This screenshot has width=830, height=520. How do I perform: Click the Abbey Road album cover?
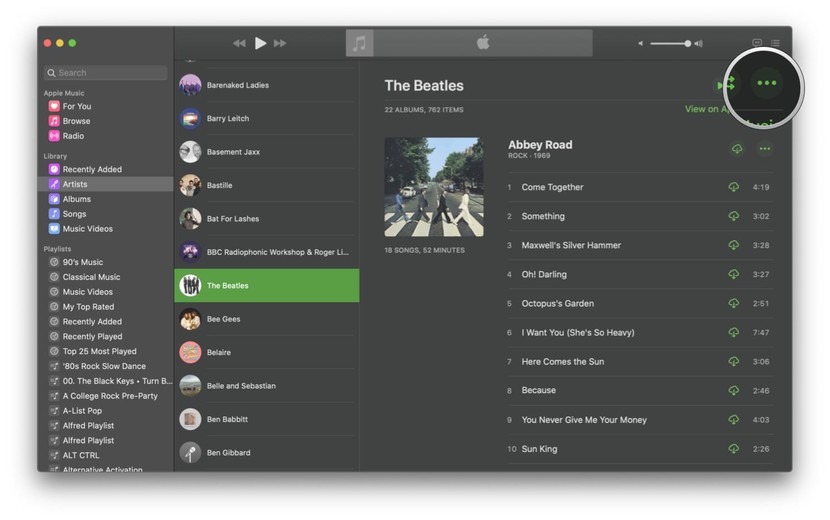coord(434,187)
